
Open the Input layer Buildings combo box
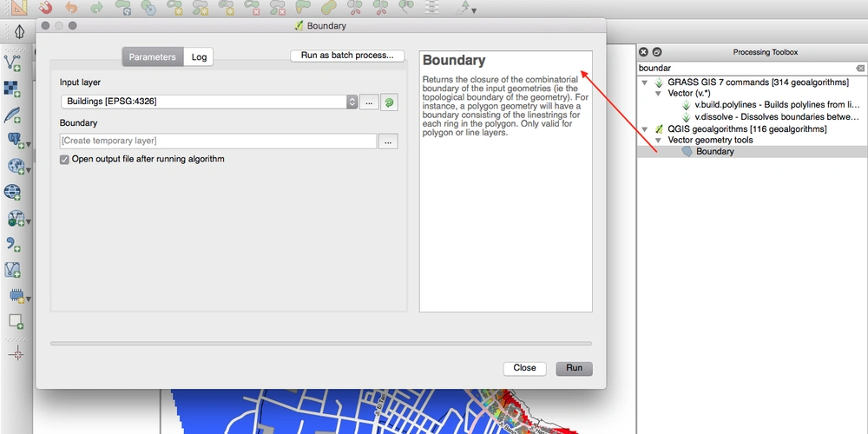pos(209,102)
